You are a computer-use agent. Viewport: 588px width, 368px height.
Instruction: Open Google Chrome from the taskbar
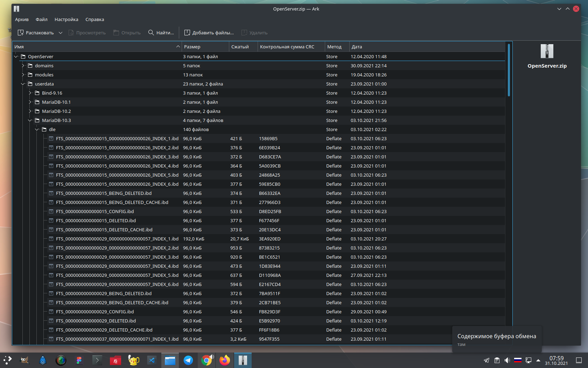(x=206, y=360)
